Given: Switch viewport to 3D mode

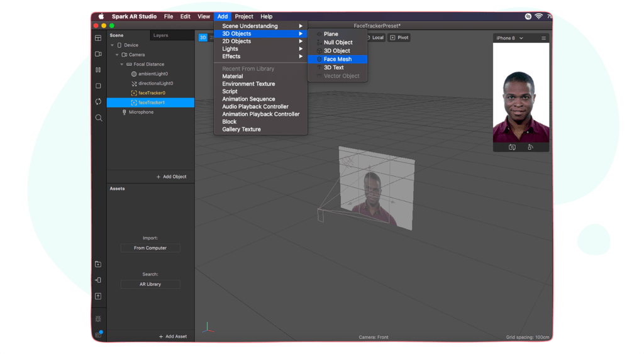Looking at the screenshot, I should click(203, 37).
